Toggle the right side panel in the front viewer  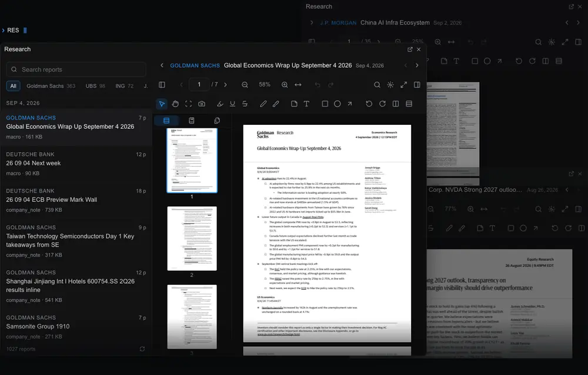click(417, 85)
